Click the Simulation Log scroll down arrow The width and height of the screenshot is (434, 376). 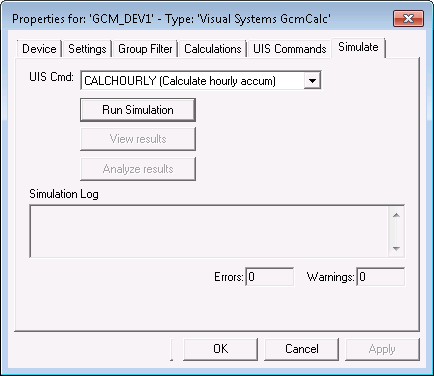coord(396,248)
